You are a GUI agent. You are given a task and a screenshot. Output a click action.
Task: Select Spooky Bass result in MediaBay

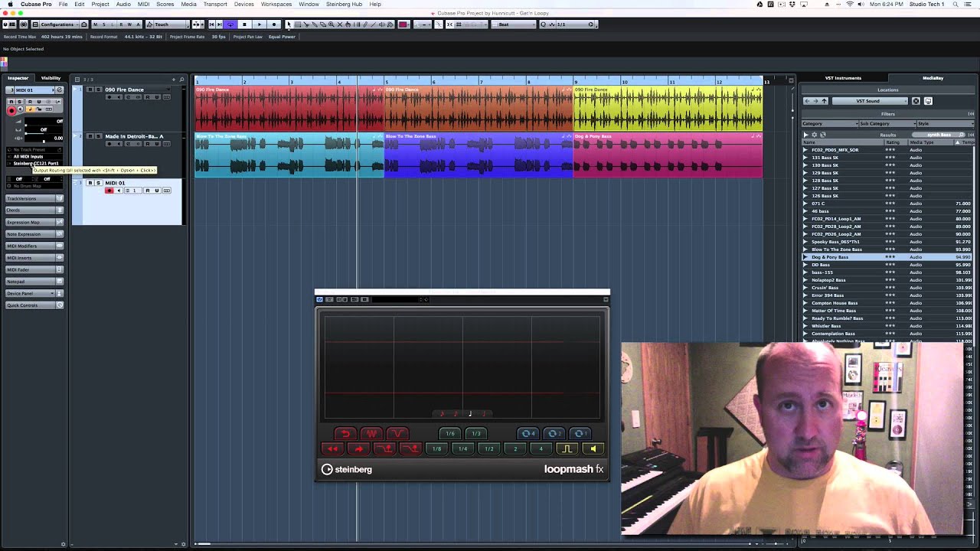point(888,242)
